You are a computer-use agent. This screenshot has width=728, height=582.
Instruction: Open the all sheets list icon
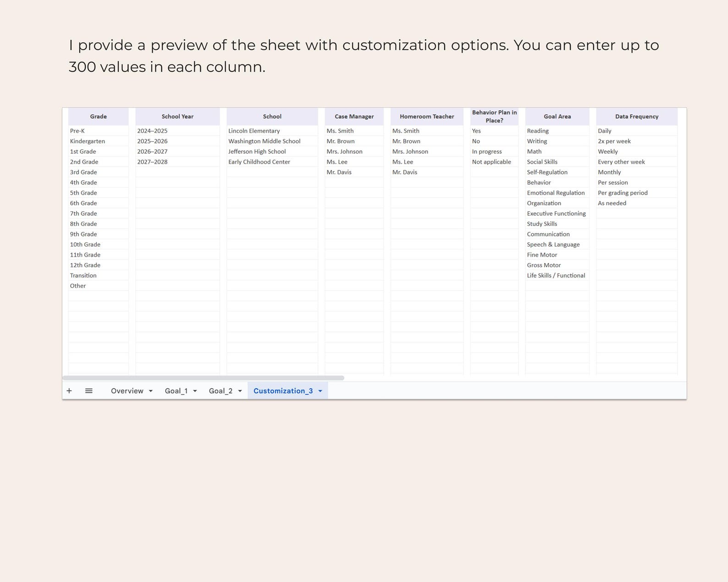click(x=89, y=391)
